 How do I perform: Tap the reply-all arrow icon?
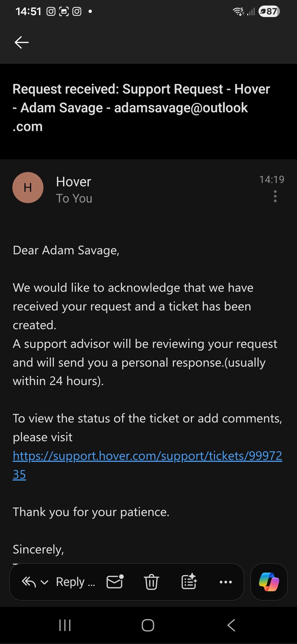pos(29,582)
